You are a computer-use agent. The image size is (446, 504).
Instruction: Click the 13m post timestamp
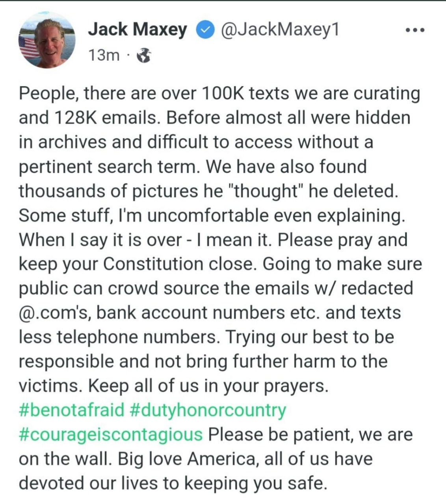tap(104, 56)
